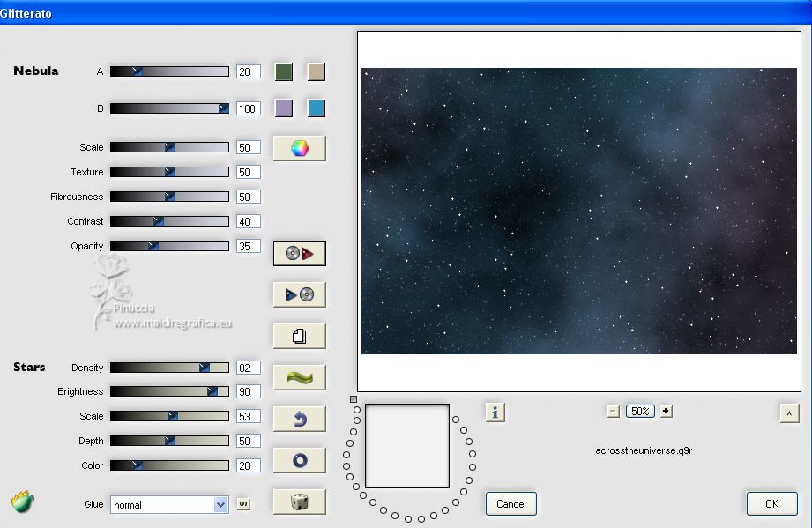Image resolution: width=812 pixels, height=528 pixels.
Task: Click the Contrast value field showing 40
Action: point(248,221)
